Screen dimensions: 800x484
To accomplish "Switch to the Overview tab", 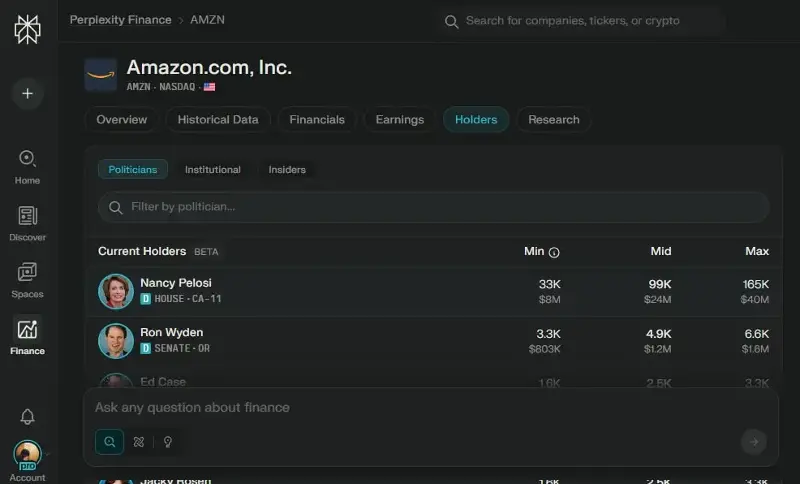I will pyautogui.click(x=121, y=120).
